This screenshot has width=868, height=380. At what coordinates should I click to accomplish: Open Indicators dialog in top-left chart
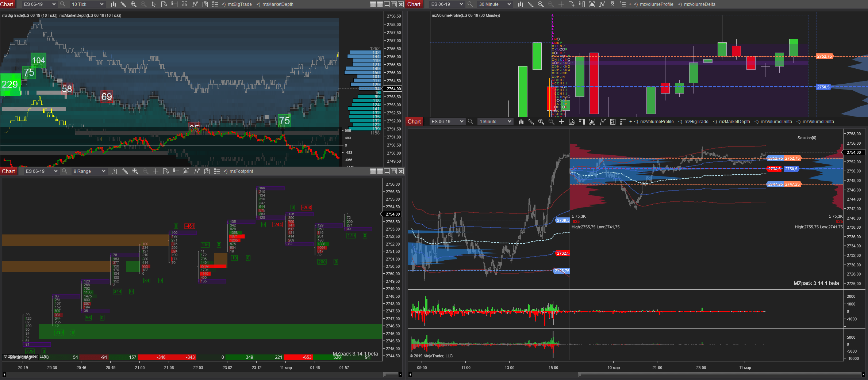pos(195,4)
